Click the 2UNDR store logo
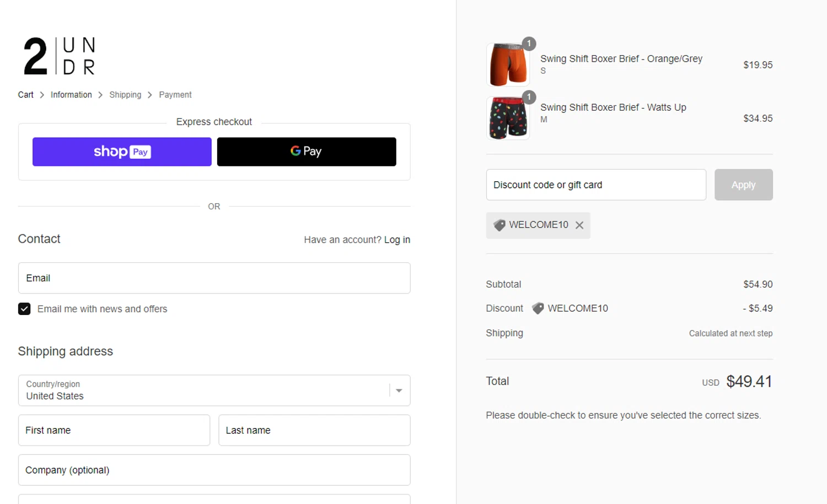827x504 pixels. click(60, 56)
